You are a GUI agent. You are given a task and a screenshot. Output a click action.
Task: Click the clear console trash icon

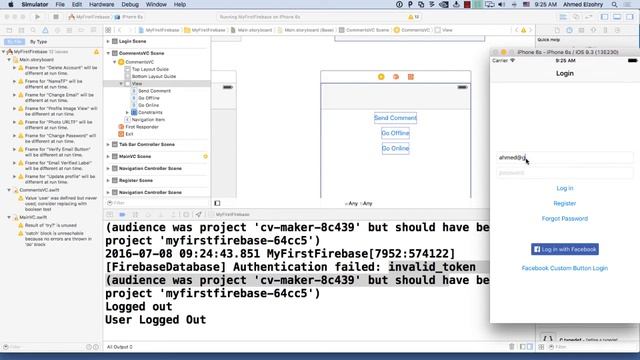click(x=511, y=347)
